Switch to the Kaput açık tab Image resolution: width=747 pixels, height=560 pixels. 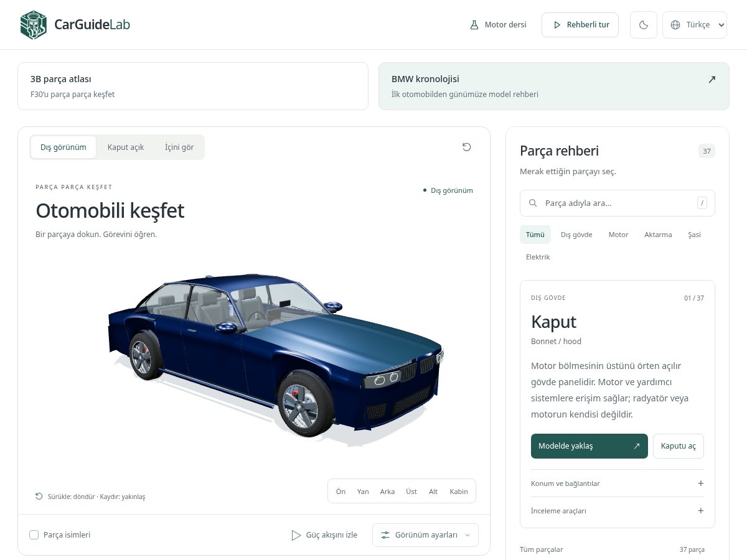pyautogui.click(x=126, y=147)
